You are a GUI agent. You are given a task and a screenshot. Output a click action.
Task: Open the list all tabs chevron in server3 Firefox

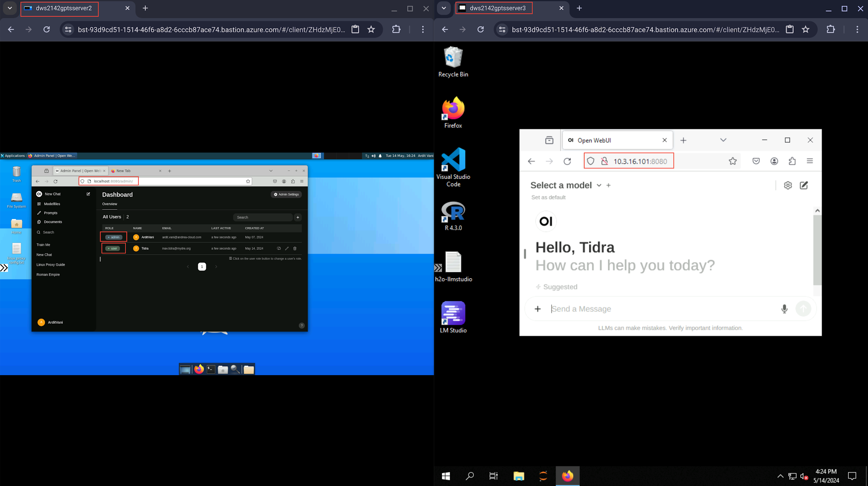pos(723,140)
